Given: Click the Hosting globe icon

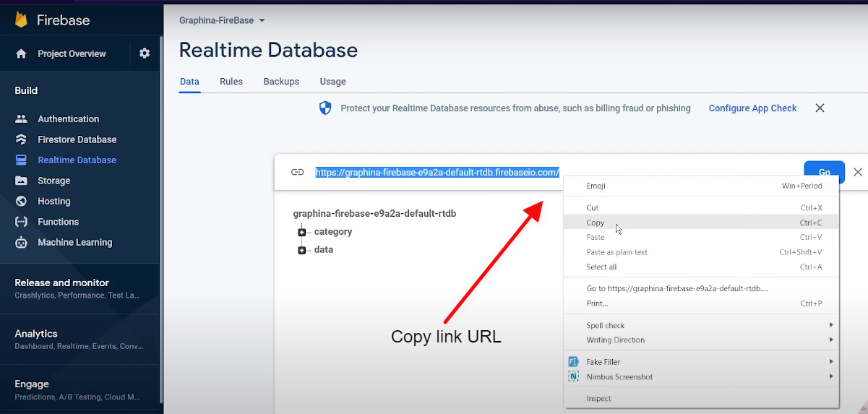Looking at the screenshot, I should coord(21,201).
